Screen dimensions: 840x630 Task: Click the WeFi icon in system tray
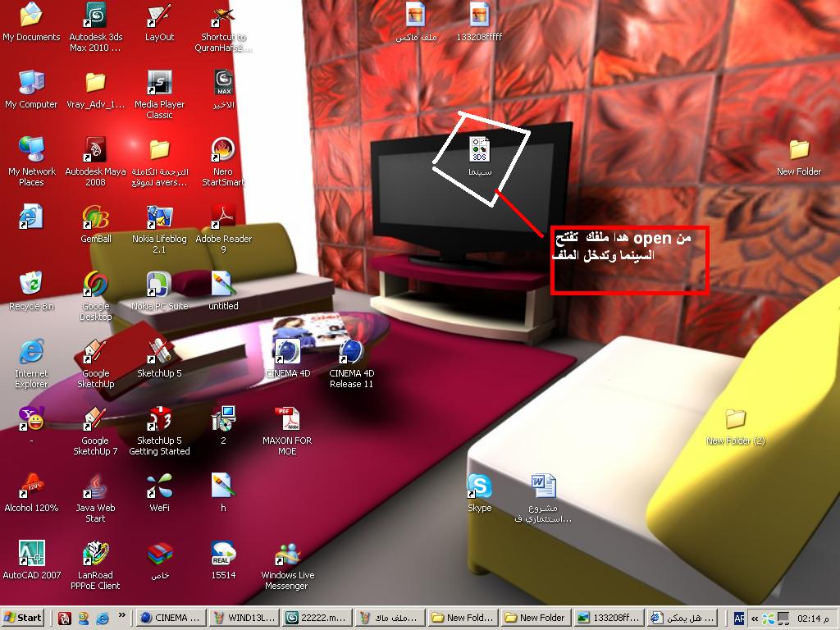click(768, 619)
